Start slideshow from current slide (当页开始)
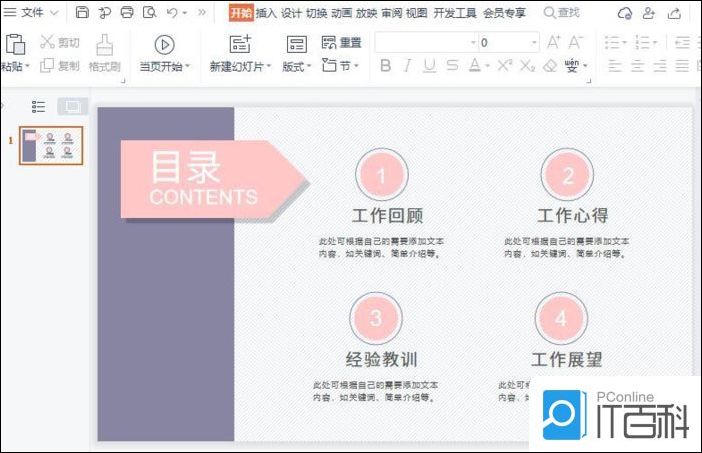The height and width of the screenshot is (453, 702). click(x=164, y=44)
